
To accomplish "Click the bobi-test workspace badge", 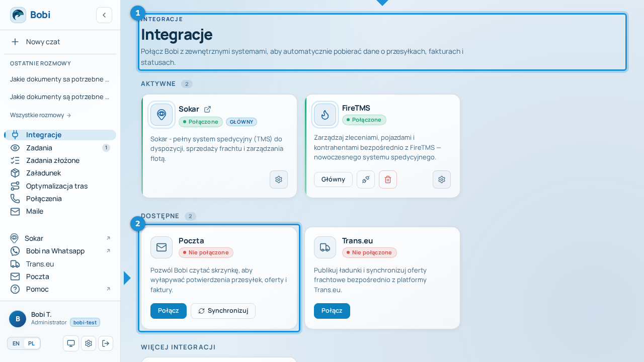I will tap(85, 322).
